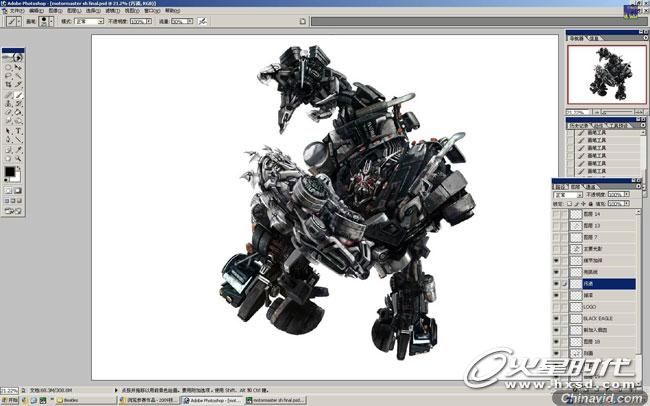The image size is (650, 406).
Task: Click the Windows Start button
Action: [x=10, y=400]
